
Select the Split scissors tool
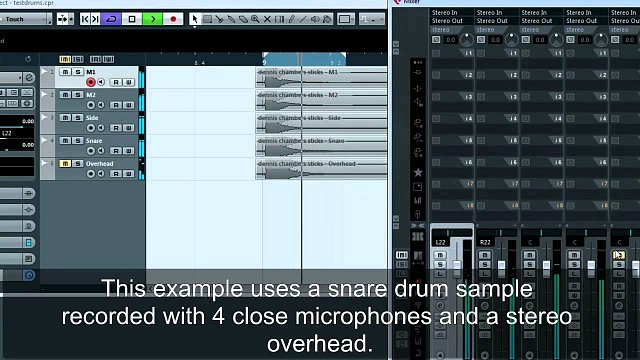219,19
